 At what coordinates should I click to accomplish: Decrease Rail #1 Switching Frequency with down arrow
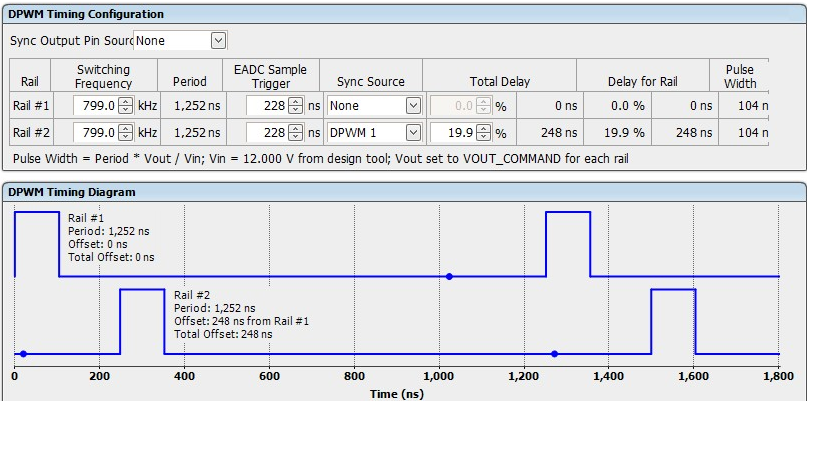(125, 110)
